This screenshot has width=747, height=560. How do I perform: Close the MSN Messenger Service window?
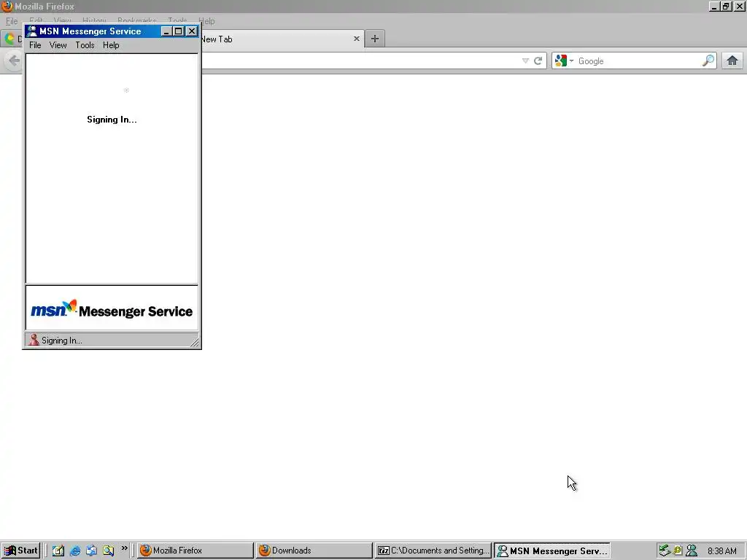[192, 31]
